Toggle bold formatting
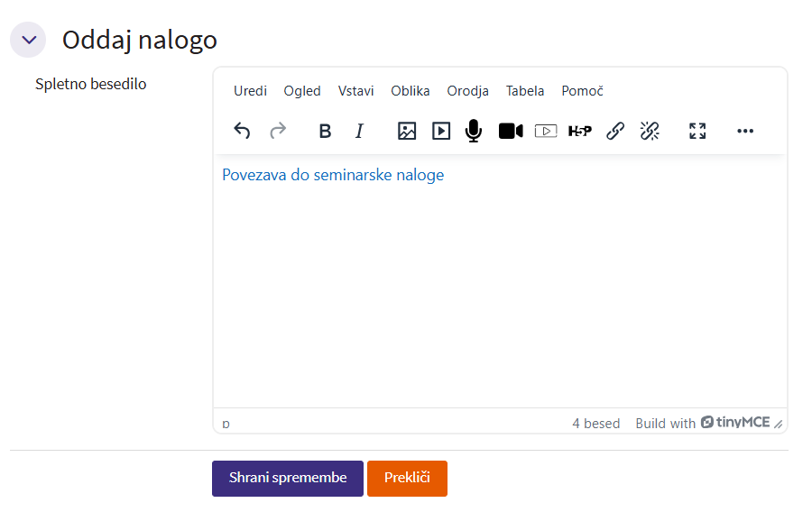Image resolution: width=812 pixels, height=512 pixels. [325, 131]
